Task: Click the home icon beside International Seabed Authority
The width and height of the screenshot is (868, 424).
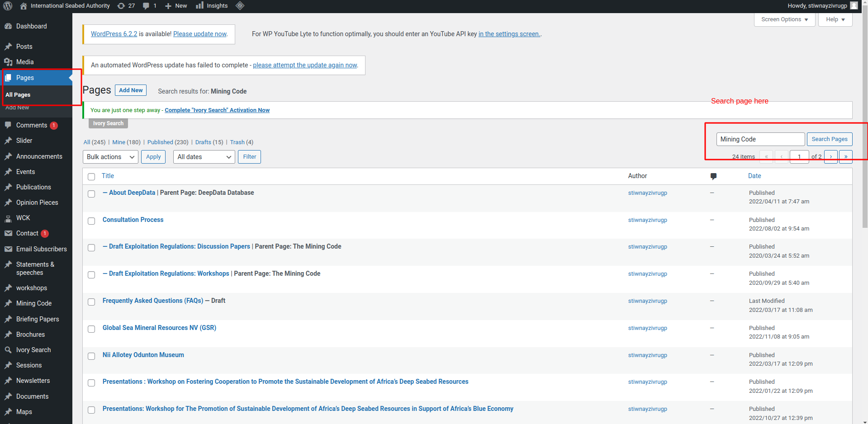Action: (24, 6)
